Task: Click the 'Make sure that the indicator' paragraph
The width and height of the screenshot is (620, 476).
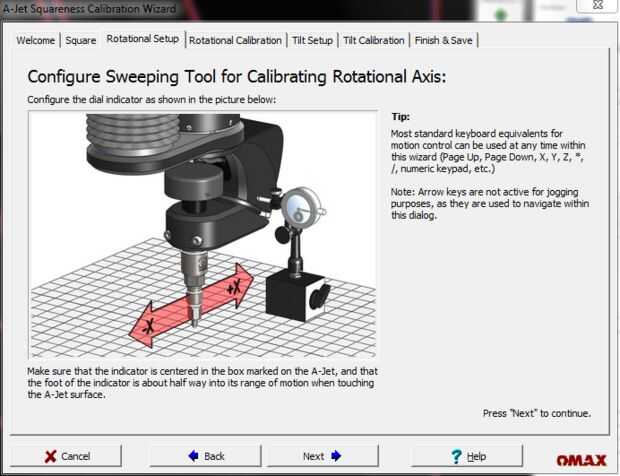Action: click(x=202, y=383)
